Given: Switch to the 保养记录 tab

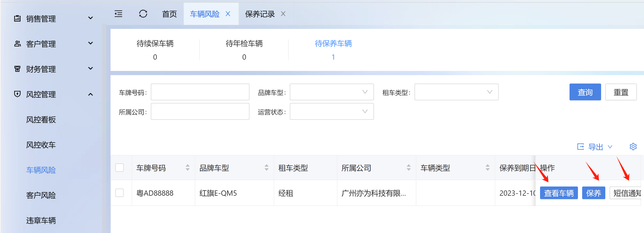Looking at the screenshot, I should click(260, 14).
